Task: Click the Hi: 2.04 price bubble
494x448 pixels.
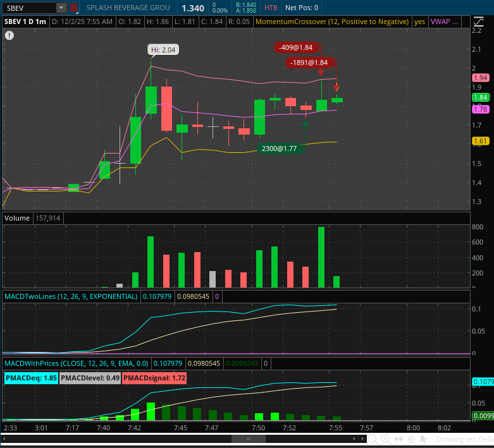Action: click(163, 50)
